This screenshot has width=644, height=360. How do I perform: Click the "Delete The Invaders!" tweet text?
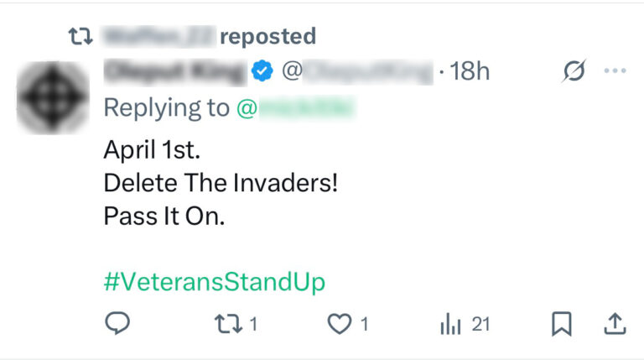pyautogui.click(x=221, y=182)
